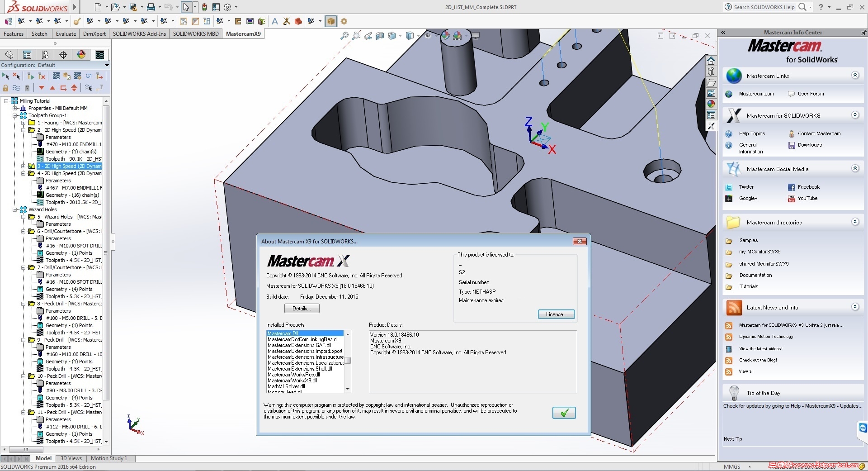Collapse the Milling Tutorial root node
This screenshot has height=471, width=868.
click(6, 101)
